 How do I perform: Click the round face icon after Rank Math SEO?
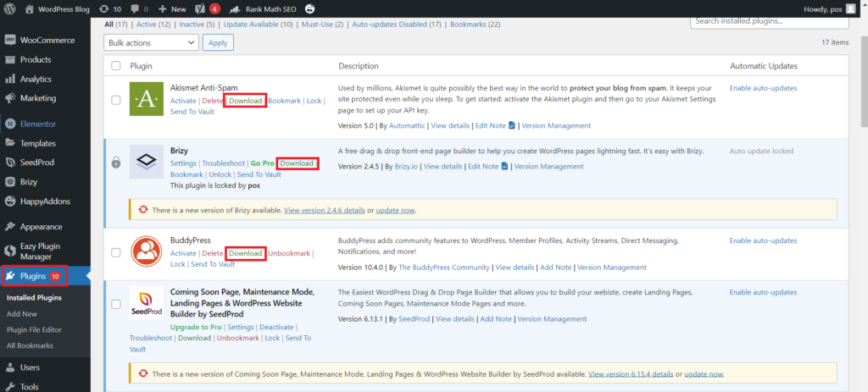pyautogui.click(x=310, y=8)
